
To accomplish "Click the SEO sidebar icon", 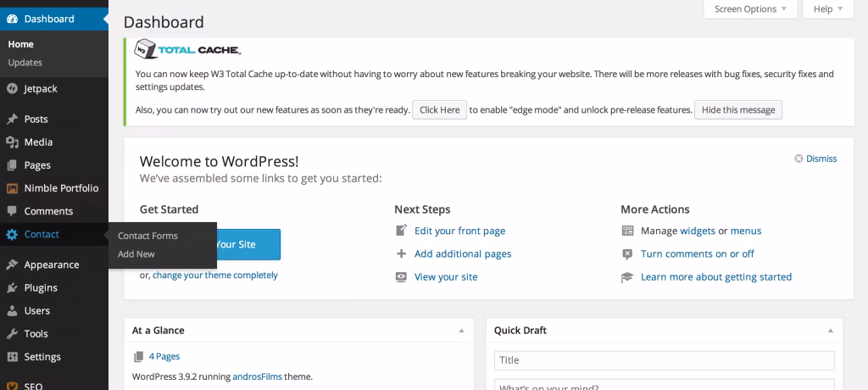I will coord(12,386).
